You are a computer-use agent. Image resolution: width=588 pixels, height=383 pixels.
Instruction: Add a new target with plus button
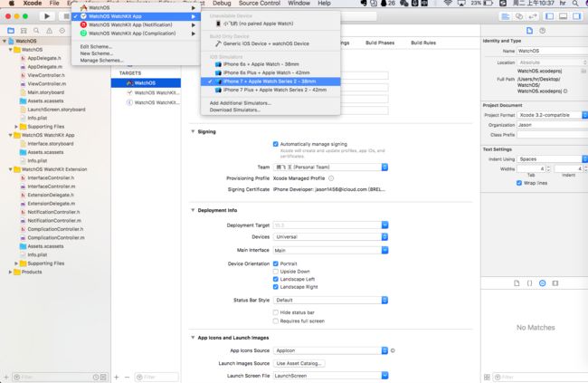(117, 377)
